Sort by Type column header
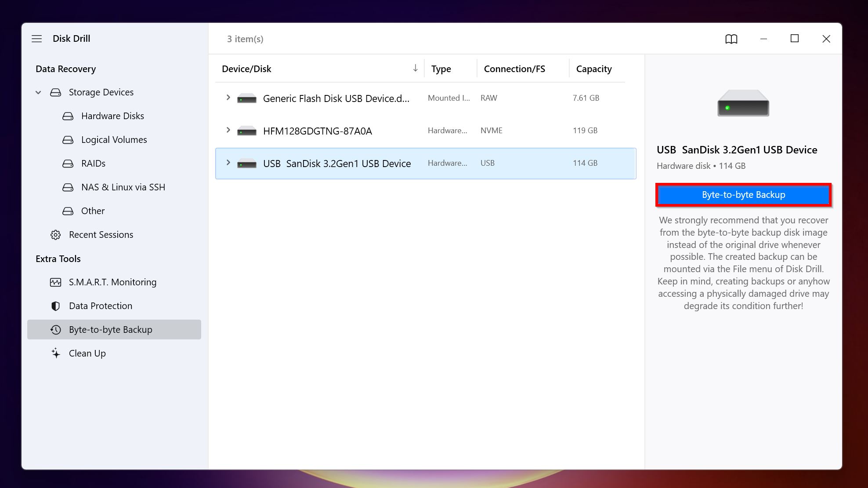This screenshot has width=868, height=488. (x=441, y=69)
